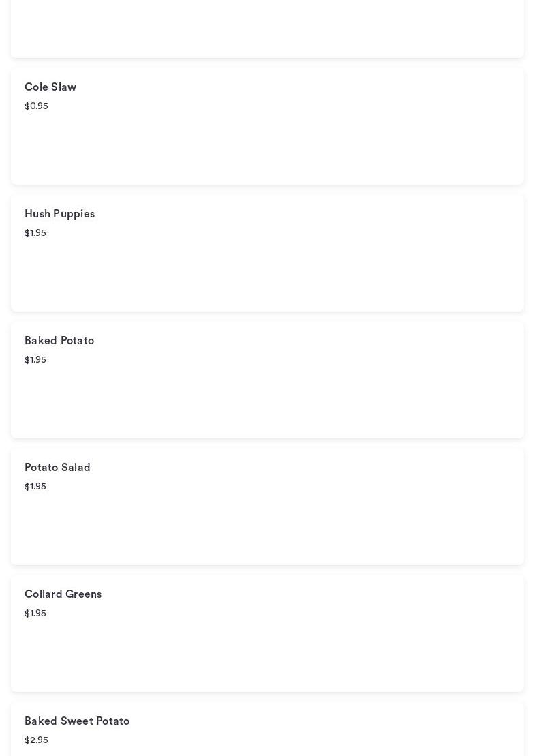Click the right side of Hush Puppies card
Image resolution: width=535 pixels, height=756 pixels.
point(443,252)
